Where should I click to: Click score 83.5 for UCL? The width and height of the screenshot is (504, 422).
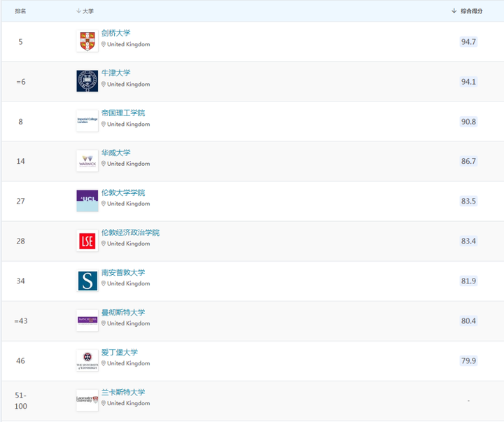[468, 201]
